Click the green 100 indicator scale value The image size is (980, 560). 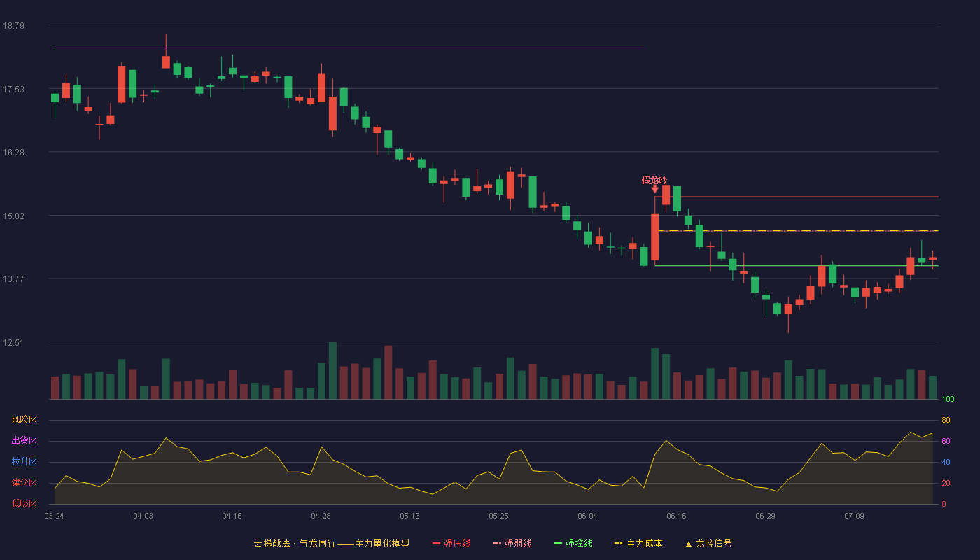pos(948,400)
